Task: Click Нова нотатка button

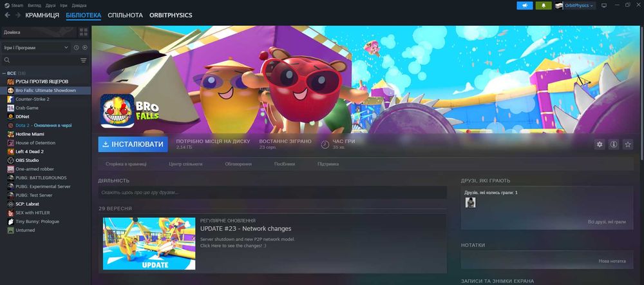Action: point(612,261)
